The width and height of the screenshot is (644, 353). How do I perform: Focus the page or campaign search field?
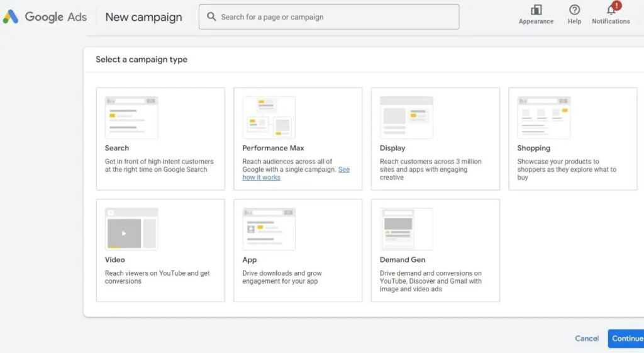pyautogui.click(x=329, y=17)
